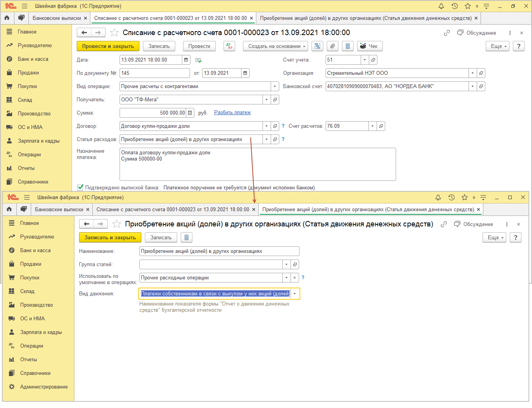Click the Провести и закрыть button

click(x=108, y=46)
